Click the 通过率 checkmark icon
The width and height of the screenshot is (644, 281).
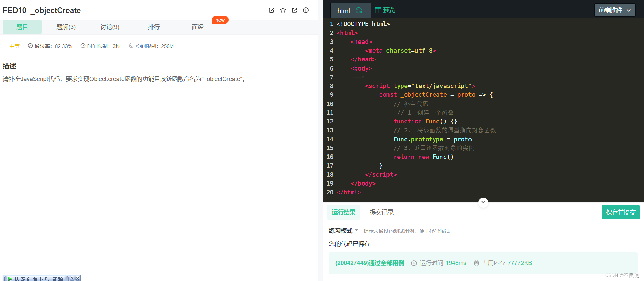point(30,46)
